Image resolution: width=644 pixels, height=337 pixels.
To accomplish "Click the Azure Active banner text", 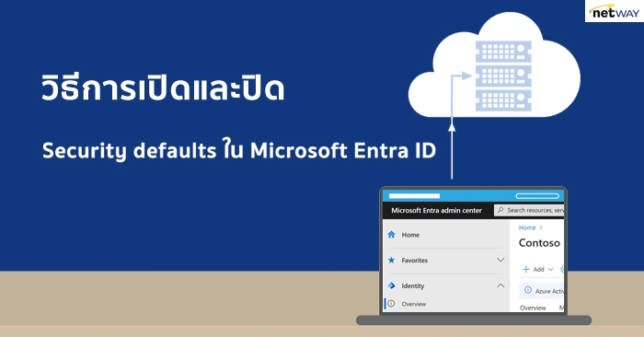I will pyautogui.click(x=549, y=291).
